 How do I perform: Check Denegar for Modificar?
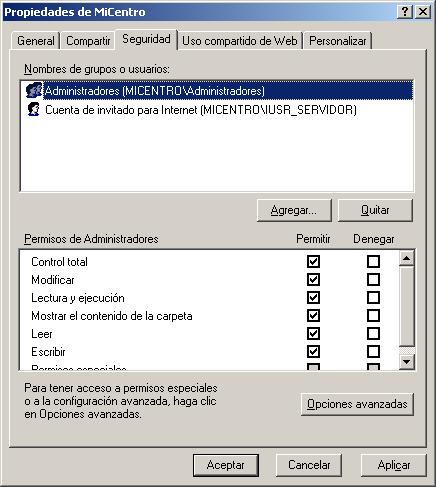(373, 280)
